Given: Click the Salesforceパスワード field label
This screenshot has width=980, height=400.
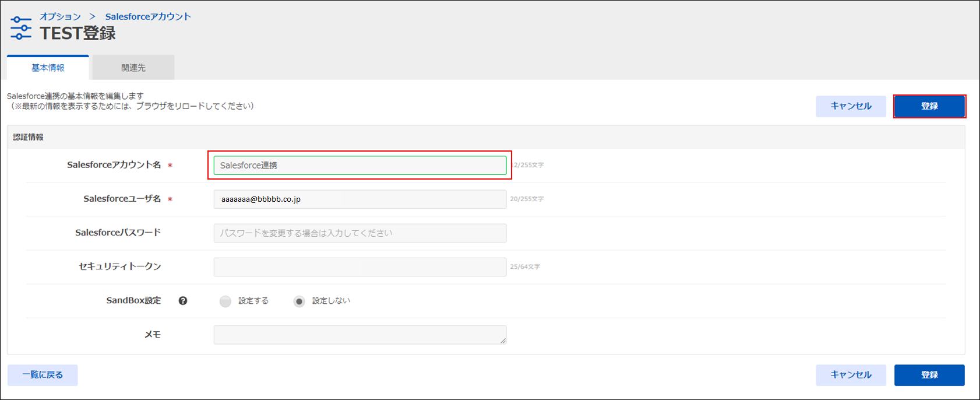Looking at the screenshot, I should click(x=118, y=233).
